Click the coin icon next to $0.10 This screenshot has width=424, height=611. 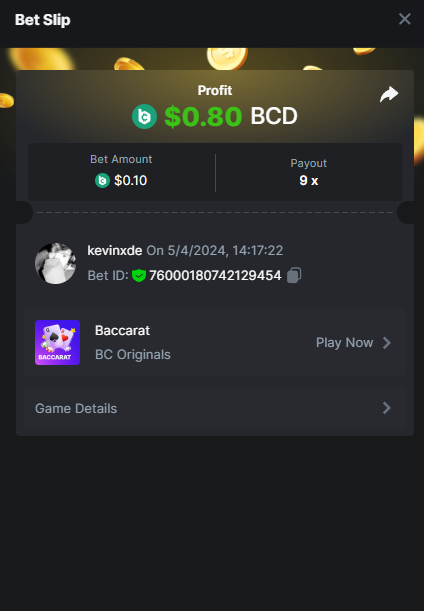pos(102,180)
